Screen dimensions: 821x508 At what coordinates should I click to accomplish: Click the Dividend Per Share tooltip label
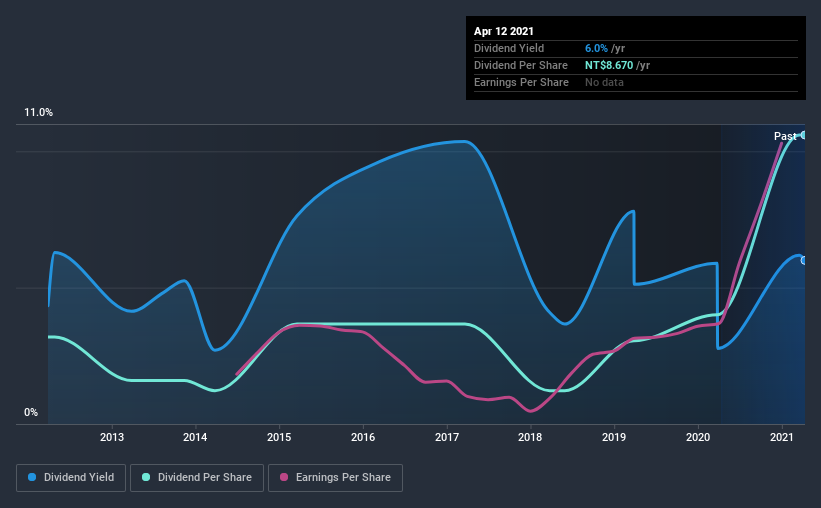tap(520, 65)
